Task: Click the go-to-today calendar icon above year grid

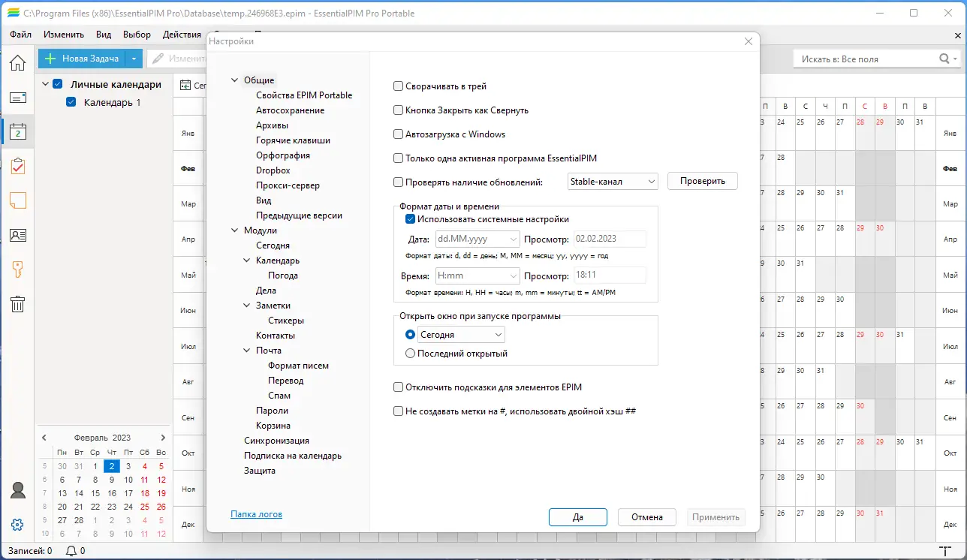Action: [x=185, y=86]
